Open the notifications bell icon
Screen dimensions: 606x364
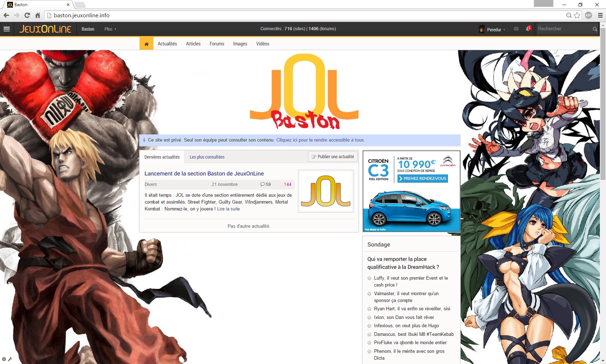(528, 29)
